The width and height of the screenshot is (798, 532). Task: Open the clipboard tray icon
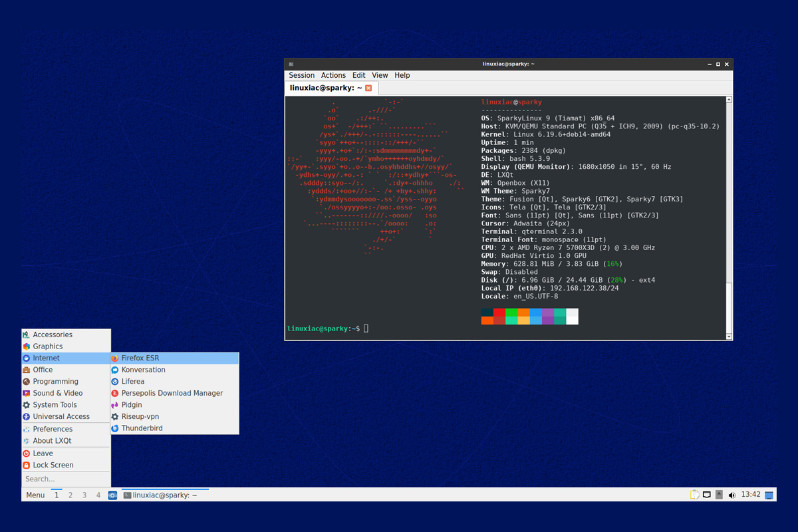click(694, 495)
